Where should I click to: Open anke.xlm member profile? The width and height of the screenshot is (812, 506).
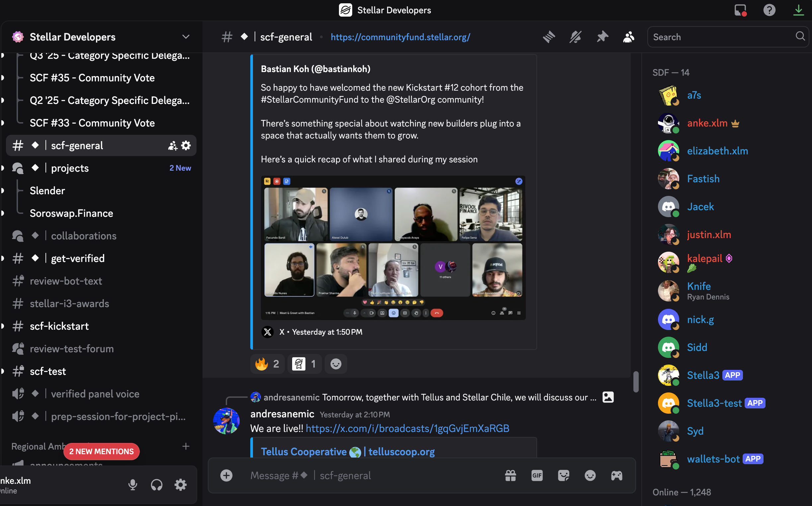(x=726, y=123)
